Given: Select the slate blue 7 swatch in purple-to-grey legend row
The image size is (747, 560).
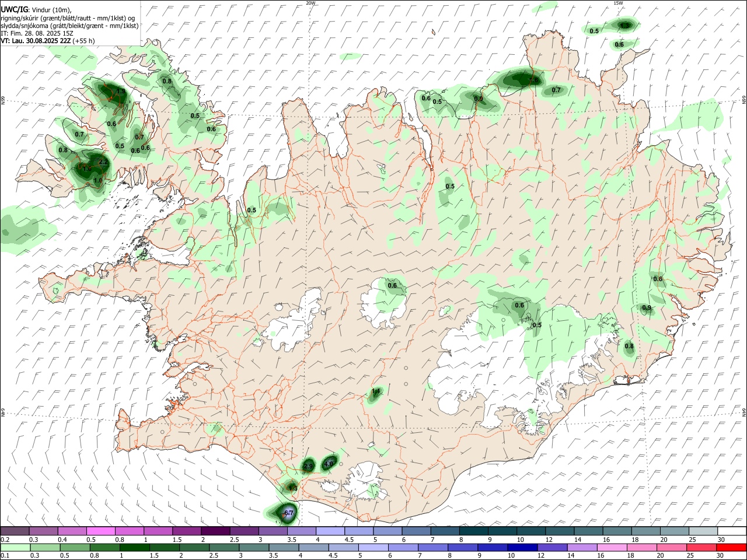Looking at the screenshot, I should tap(445, 531).
